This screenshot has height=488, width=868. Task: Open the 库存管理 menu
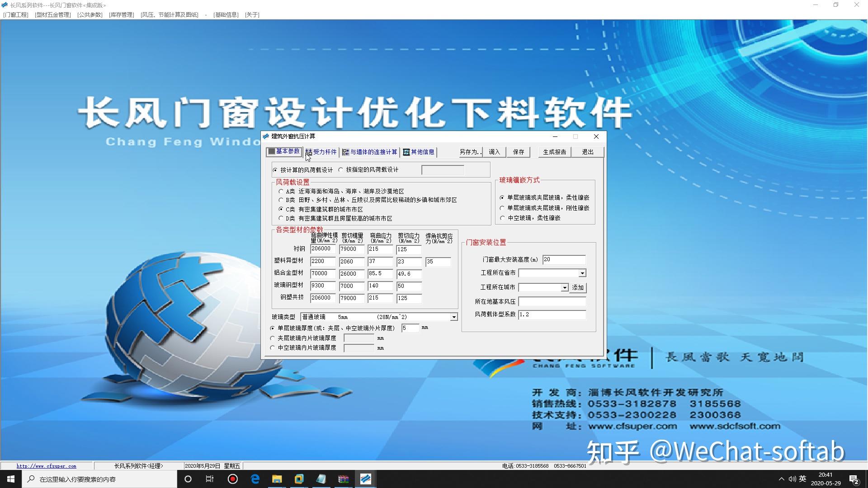coord(122,14)
